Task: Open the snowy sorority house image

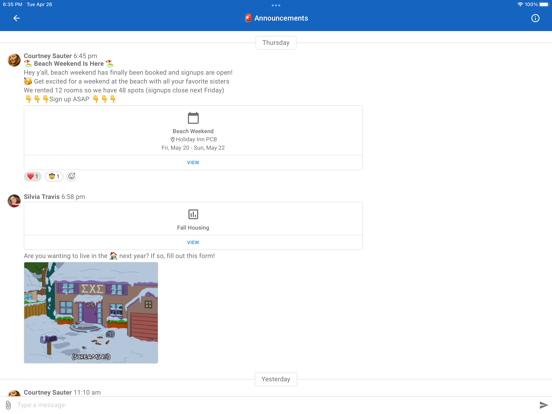Action: tap(91, 313)
